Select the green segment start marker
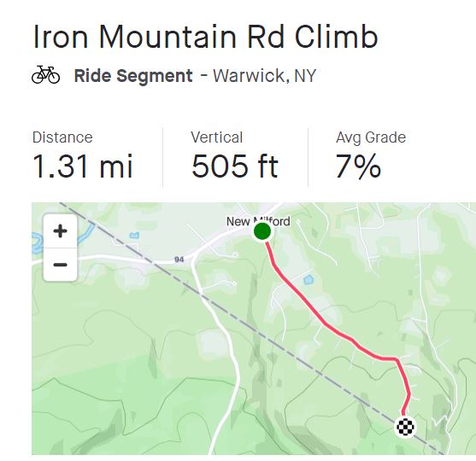Image resolution: width=476 pixels, height=461 pixels. 262,231
